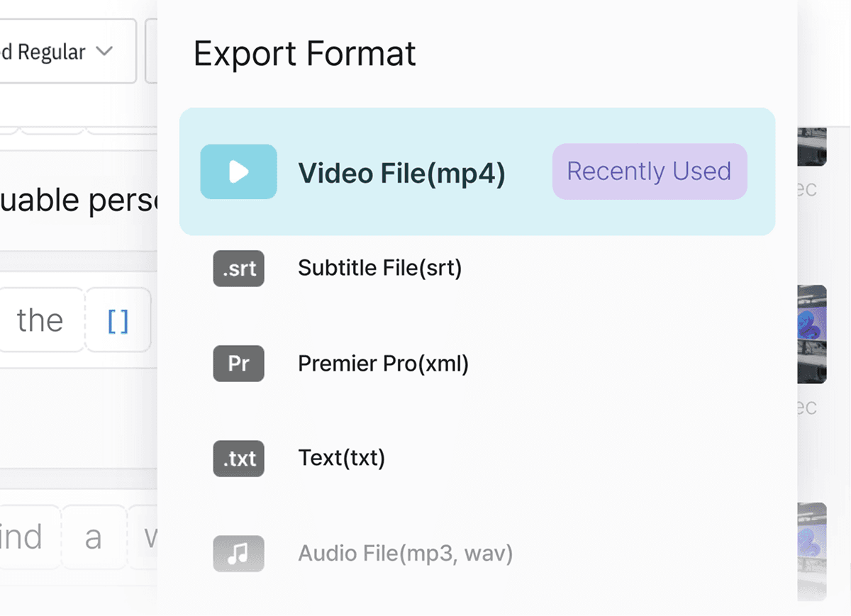Choose Video File(mp4) export format

[401, 172]
